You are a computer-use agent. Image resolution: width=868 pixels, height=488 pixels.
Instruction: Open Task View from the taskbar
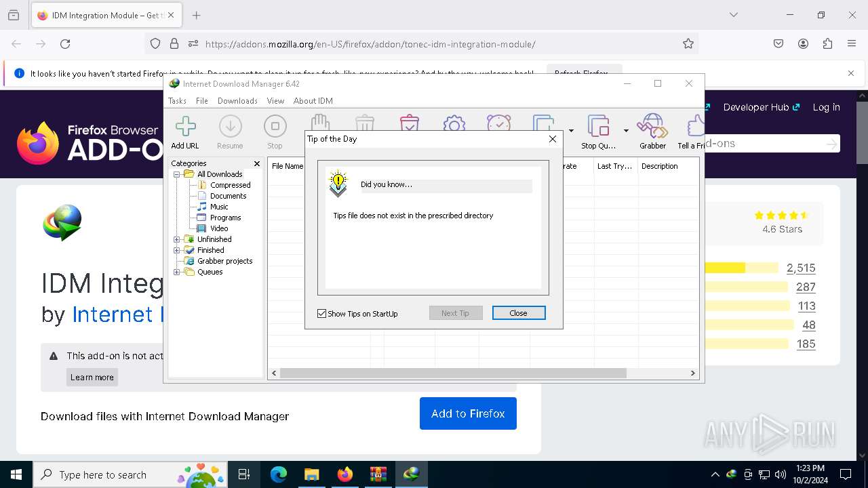coord(244,474)
